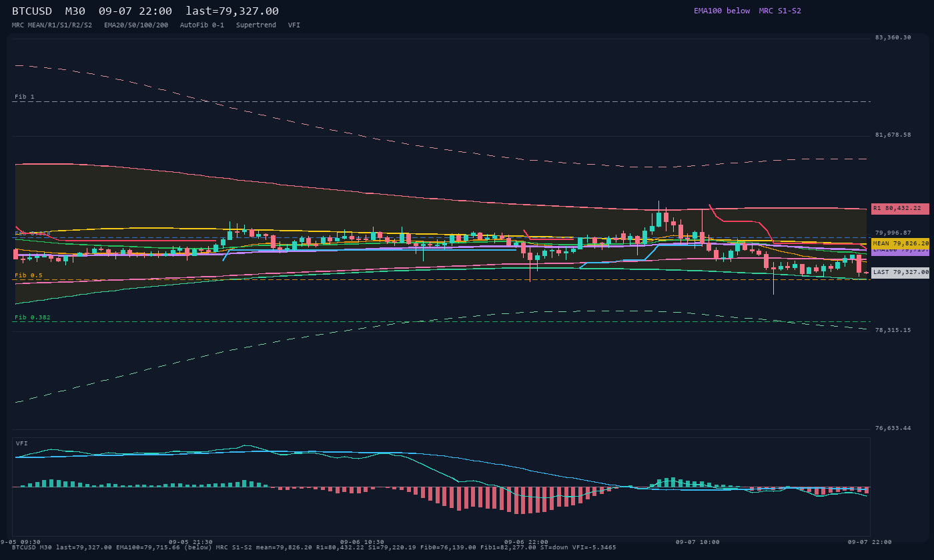Select MRC MEAN/R1/S1/R2/S2 in the indicator legend
Viewport: 934px width, 560px height.
pyautogui.click(x=52, y=25)
